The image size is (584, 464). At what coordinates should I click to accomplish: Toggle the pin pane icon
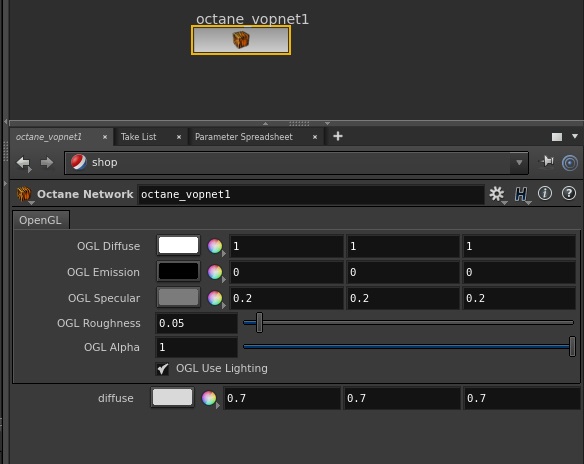pos(546,162)
